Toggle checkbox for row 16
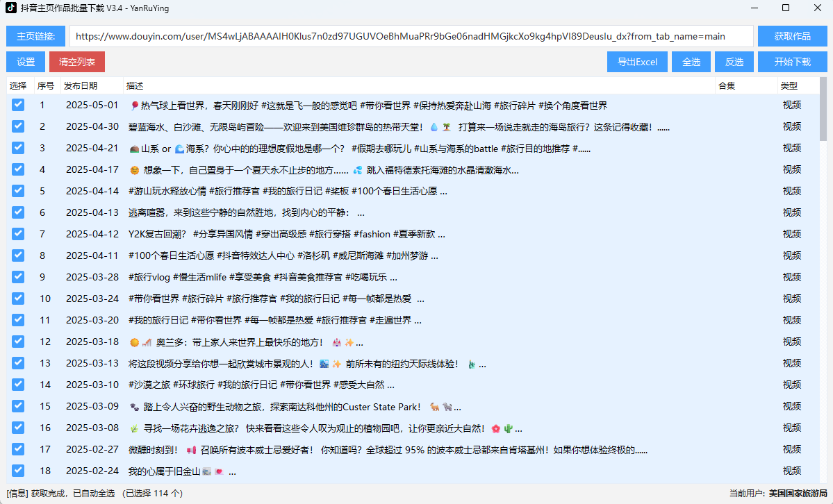833x504 pixels. 18,427
